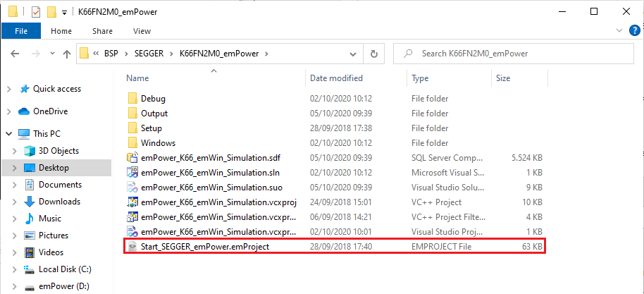Click the OneDrive cloud icon
Viewport: 644px width, 294px height.
[25, 111]
